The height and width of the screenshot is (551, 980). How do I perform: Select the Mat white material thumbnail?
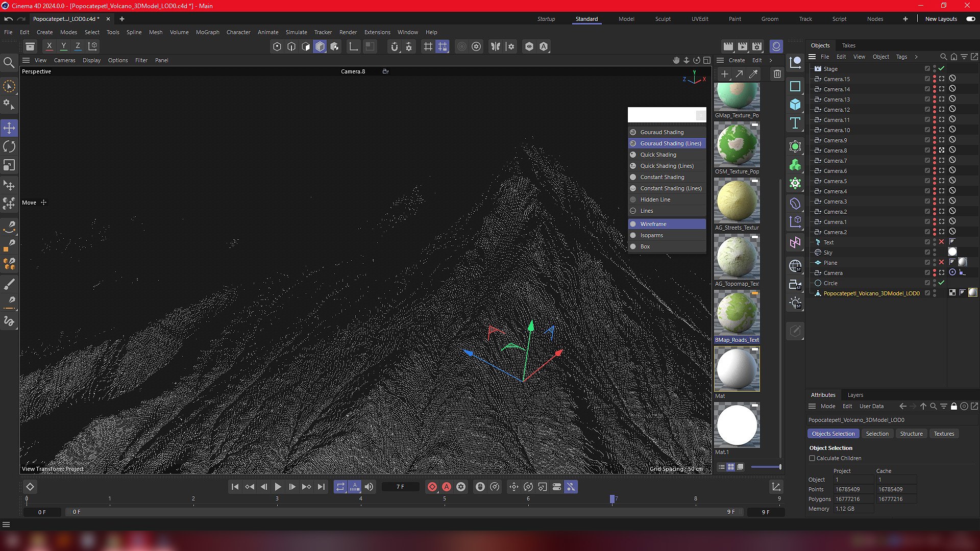(737, 369)
